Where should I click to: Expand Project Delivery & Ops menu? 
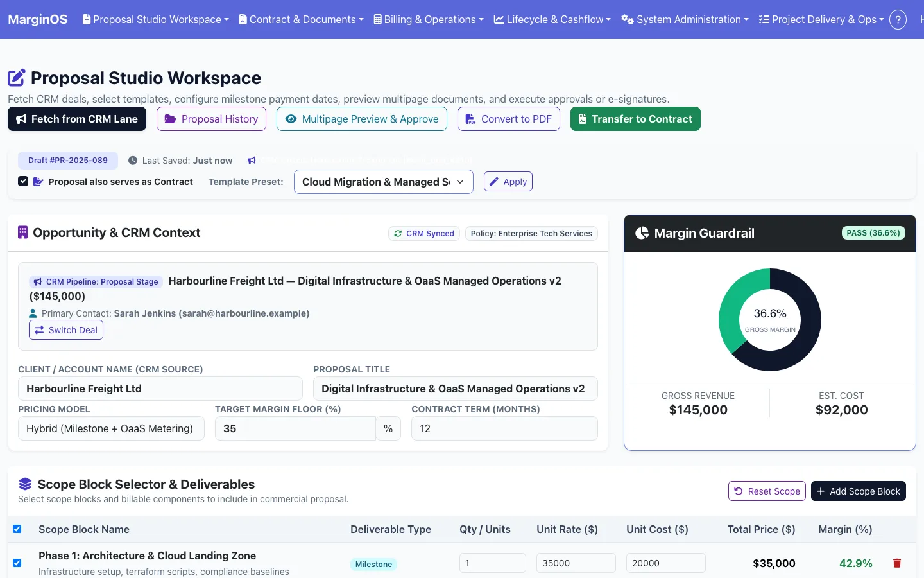[x=821, y=19]
